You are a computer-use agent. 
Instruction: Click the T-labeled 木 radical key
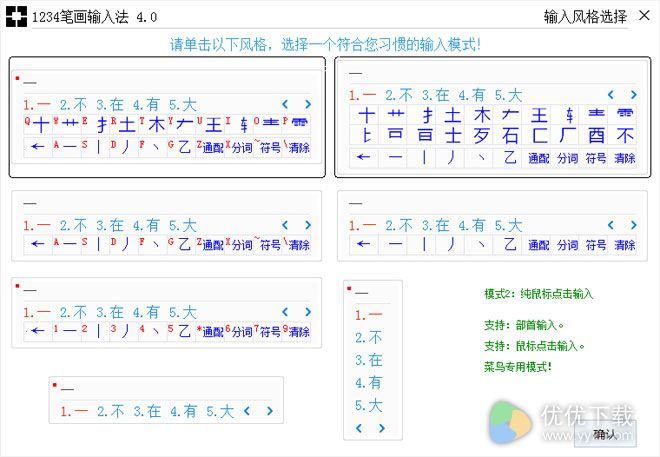(x=152, y=125)
